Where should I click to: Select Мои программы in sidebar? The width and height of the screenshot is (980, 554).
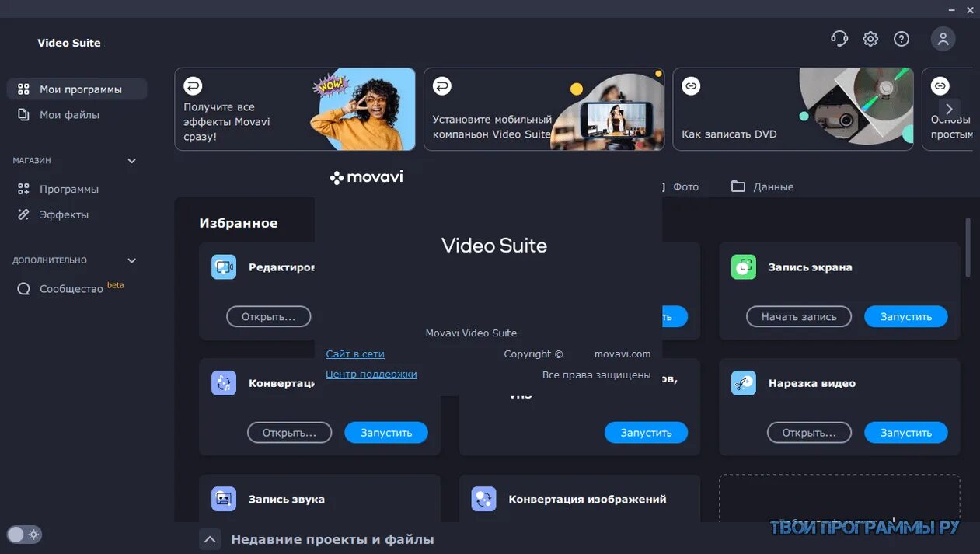(76, 89)
